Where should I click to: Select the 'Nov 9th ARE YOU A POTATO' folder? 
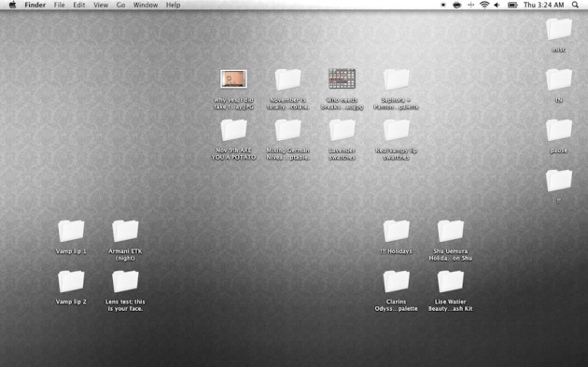tap(233, 130)
